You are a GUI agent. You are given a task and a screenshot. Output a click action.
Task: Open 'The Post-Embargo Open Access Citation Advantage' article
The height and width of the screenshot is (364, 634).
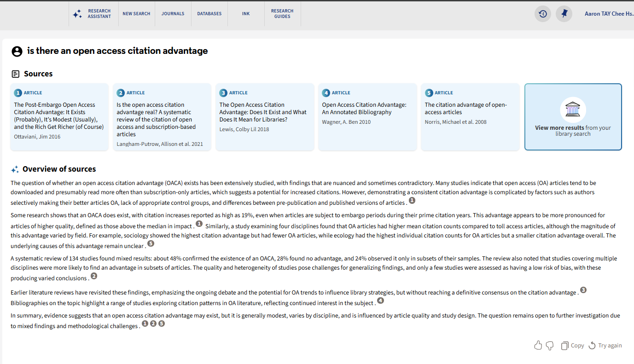tap(59, 116)
